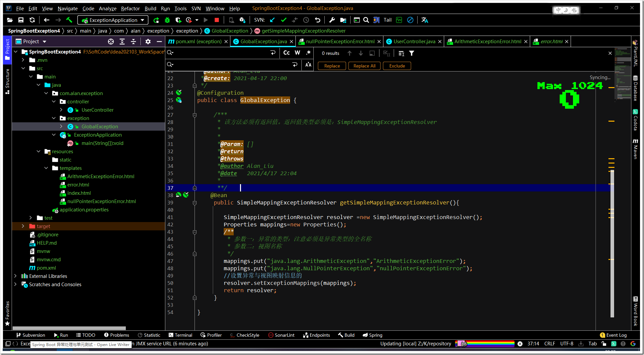This screenshot has width=644, height=355.
Task: Open Settings with the wrench icon
Action: (x=332, y=20)
